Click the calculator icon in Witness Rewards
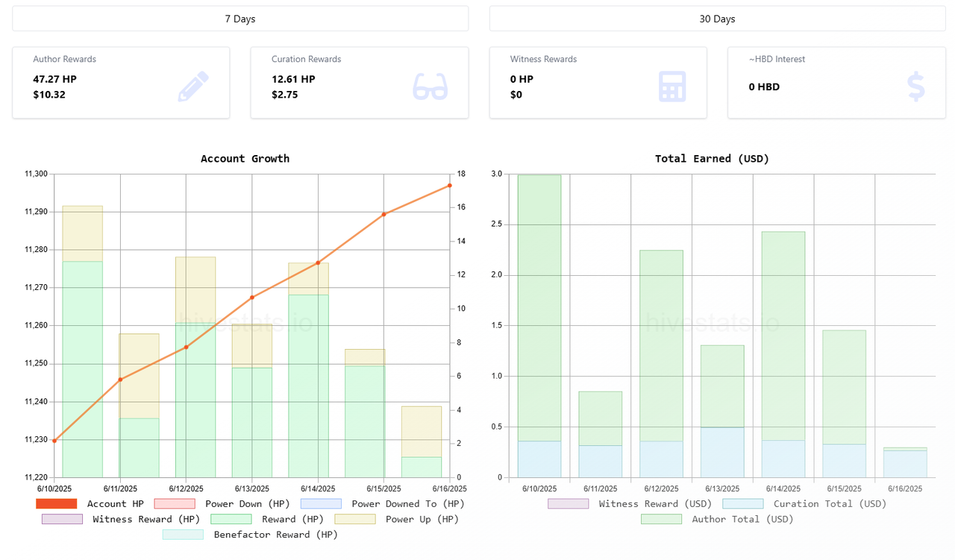This screenshot has width=955, height=560. click(672, 86)
